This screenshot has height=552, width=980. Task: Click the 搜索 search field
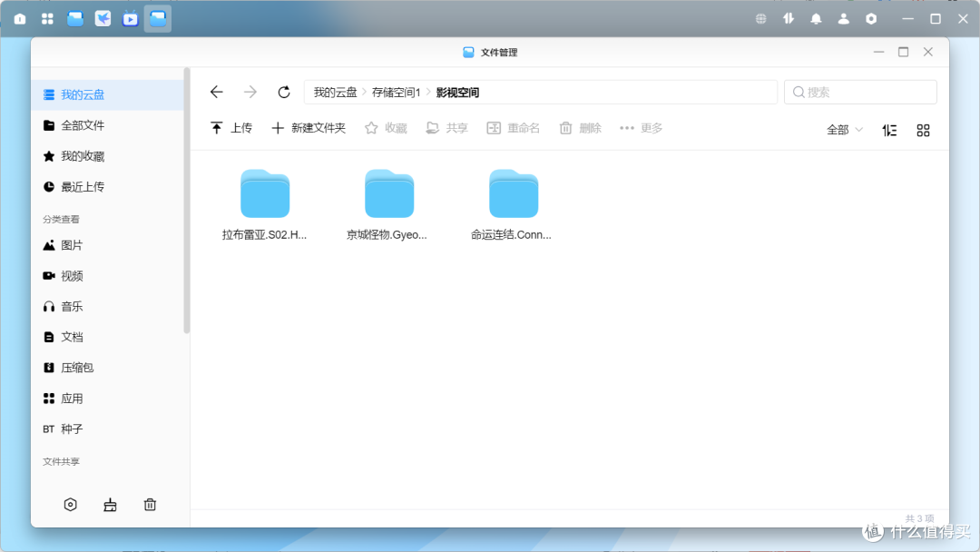860,92
